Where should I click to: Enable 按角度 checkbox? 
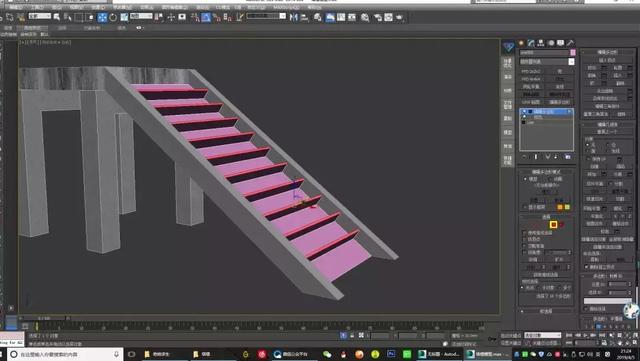[x=524, y=252]
